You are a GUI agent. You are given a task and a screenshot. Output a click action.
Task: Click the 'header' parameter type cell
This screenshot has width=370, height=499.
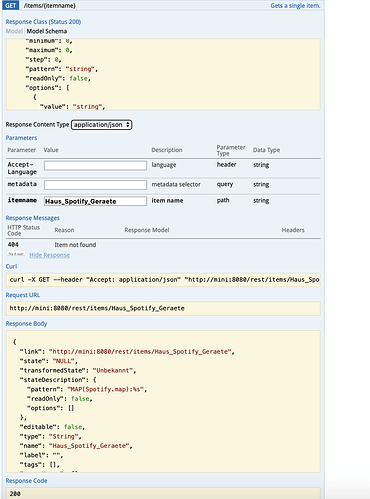tap(227, 165)
